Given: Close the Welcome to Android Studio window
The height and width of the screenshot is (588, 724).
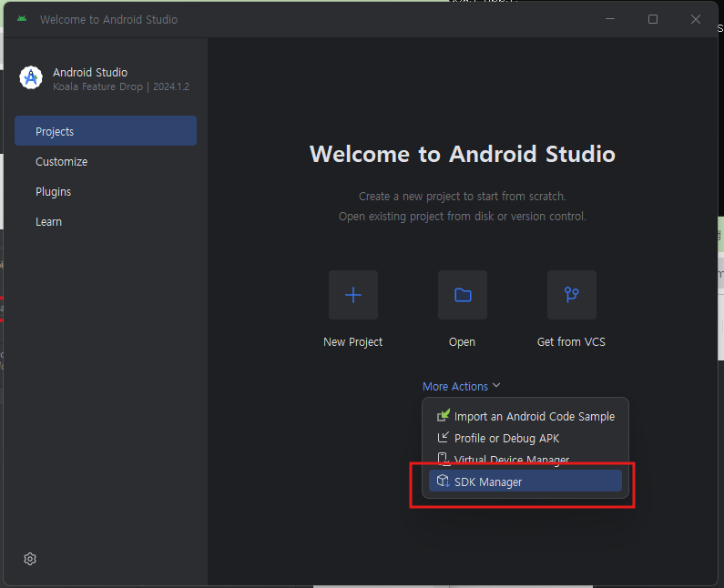Looking at the screenshot, I should click(x=696, y=19).
